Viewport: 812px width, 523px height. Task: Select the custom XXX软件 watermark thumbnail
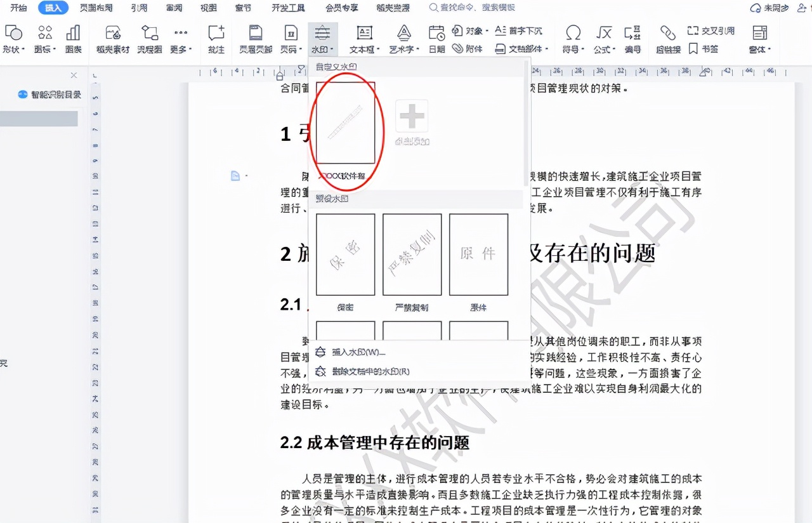346,122
